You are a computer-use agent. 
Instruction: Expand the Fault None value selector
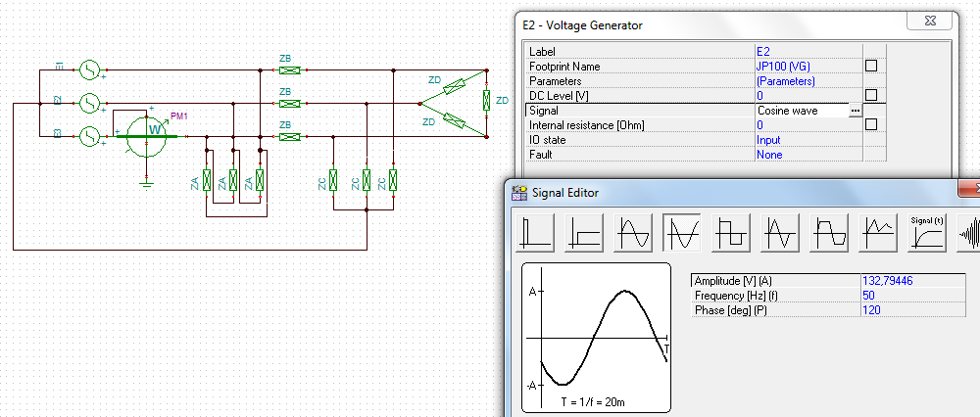(x=802, y=155)
